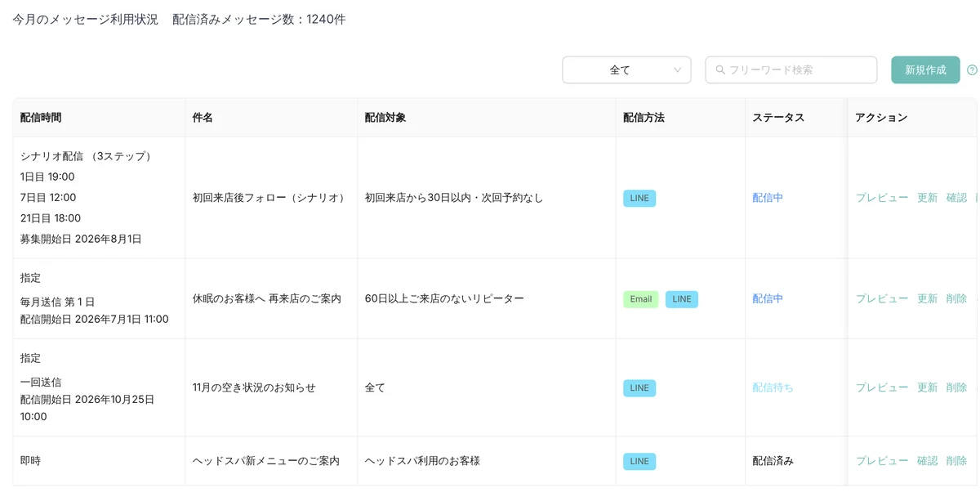Screen dimensions: 980x497
Task: Click シナリオ配信 （3ステップ） text
Action: (87, 156)
